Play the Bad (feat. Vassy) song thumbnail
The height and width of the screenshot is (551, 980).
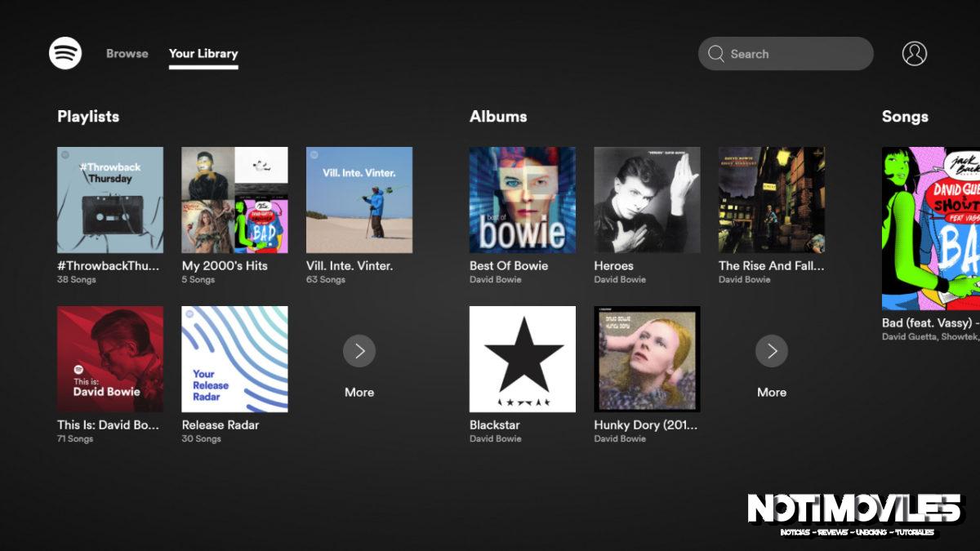(x=931, y=229)
